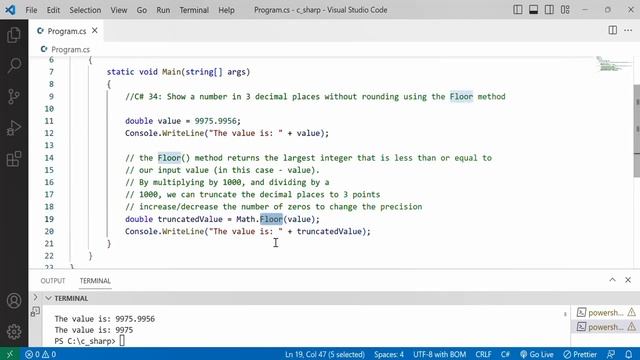The width and height of the screenshot is (640, 360).
Task: Click the terminal prompt input area
Action: pos(122,341)
